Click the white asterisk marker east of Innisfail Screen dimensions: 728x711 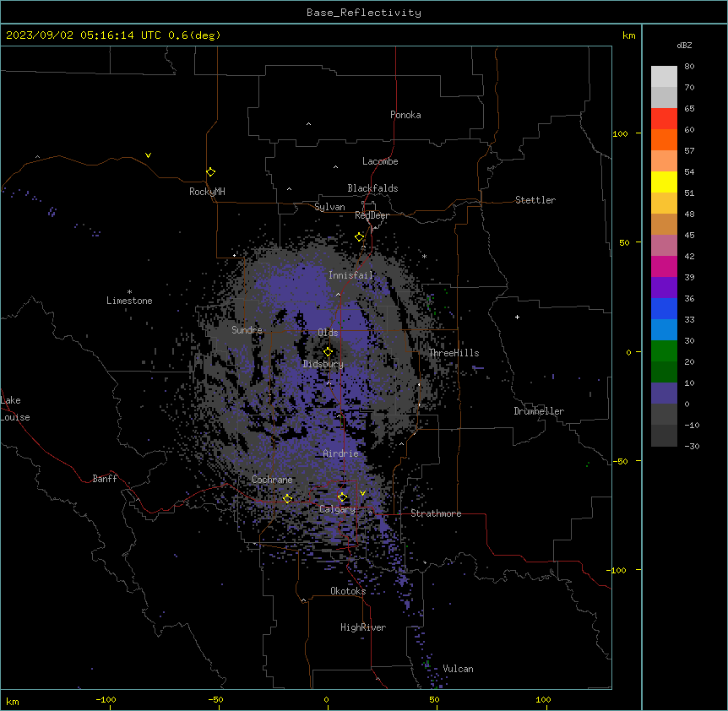tap(424, 257)
